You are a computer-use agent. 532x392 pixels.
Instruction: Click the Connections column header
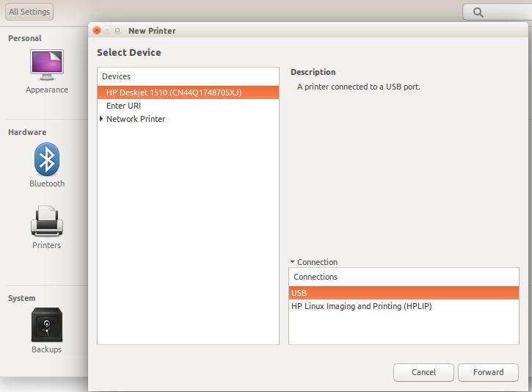404,277
